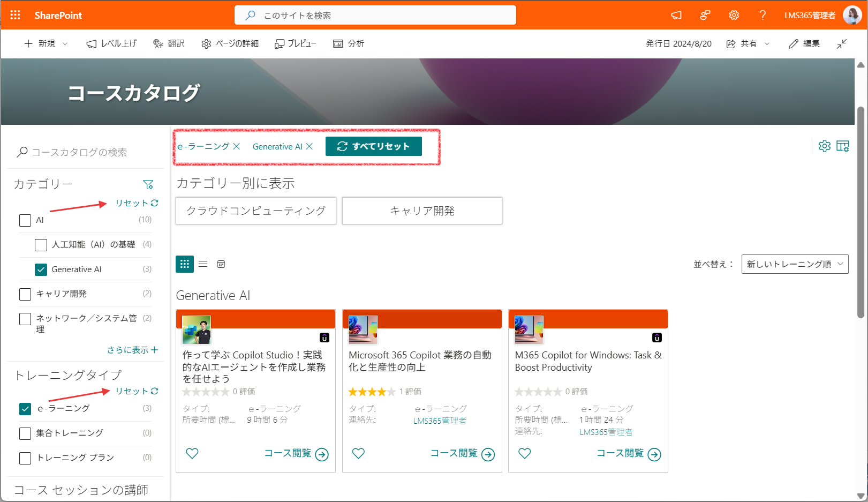The image size is (868, 502).
Task: Select the クラウドコンピューティング category button
Action: (x=256, y=211)
